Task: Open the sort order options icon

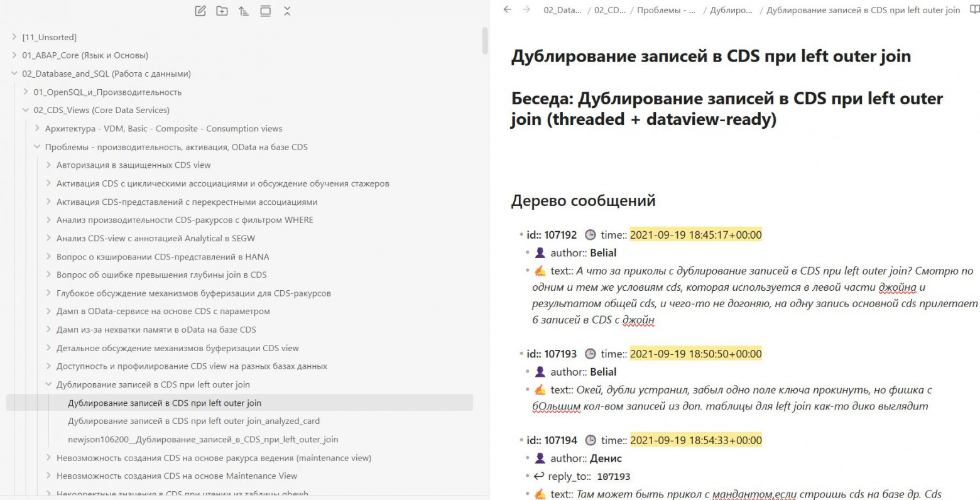Action: (244, 11)
